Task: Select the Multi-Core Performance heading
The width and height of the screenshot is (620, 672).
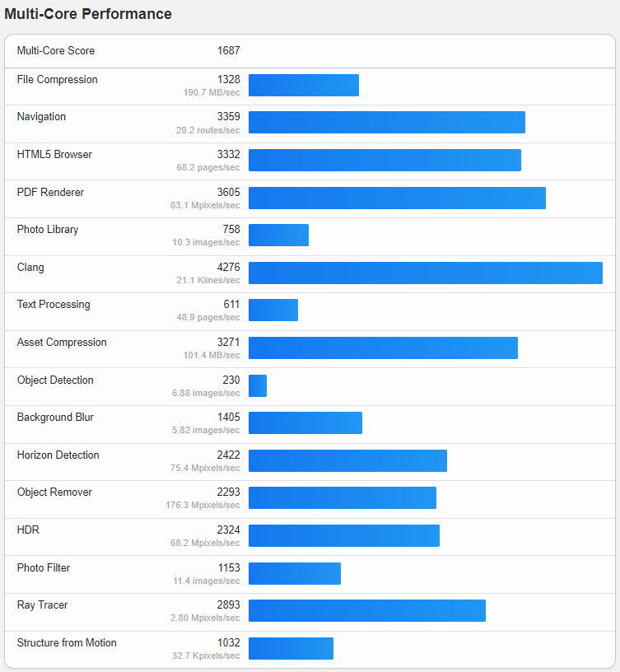Action: [x=88, y=14]
